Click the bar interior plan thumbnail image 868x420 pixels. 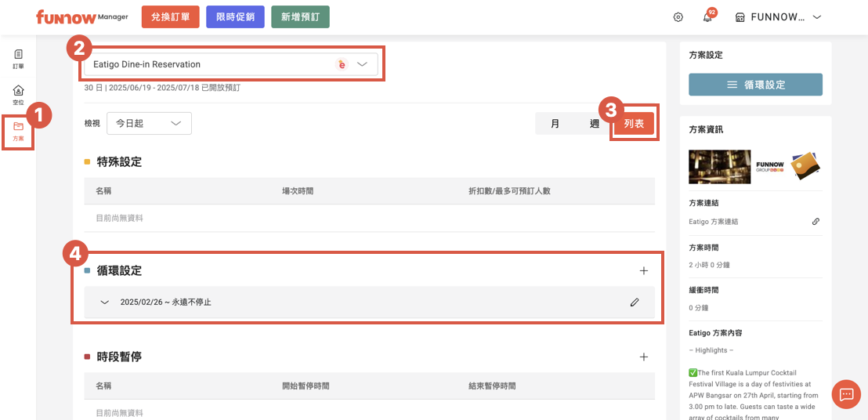tap(719, 166)
